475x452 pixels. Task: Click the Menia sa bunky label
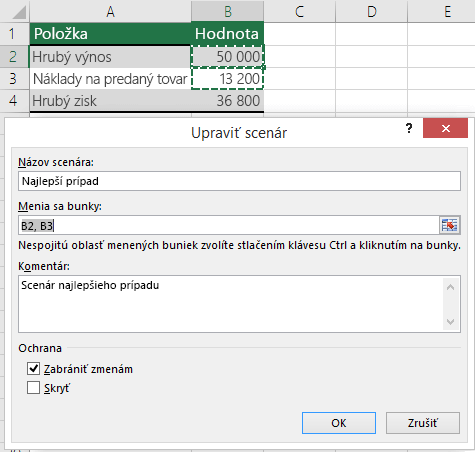(x=60, y=206)
